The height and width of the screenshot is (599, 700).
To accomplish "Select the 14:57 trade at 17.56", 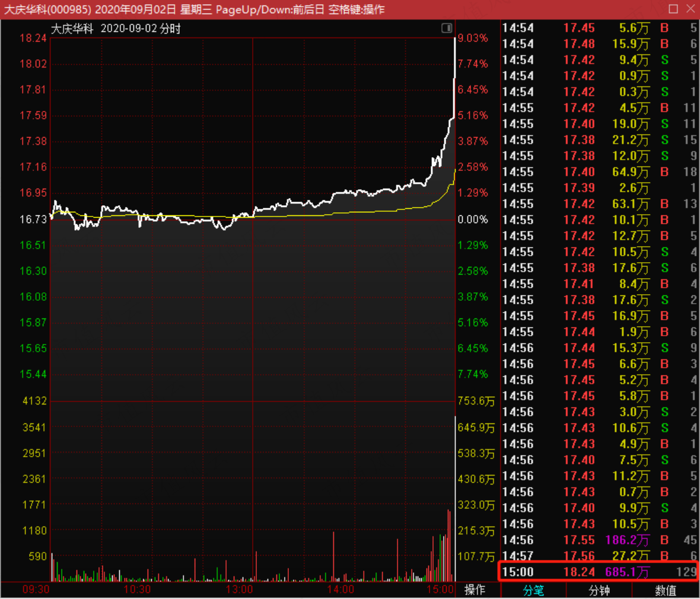I will tap(598, 556).
